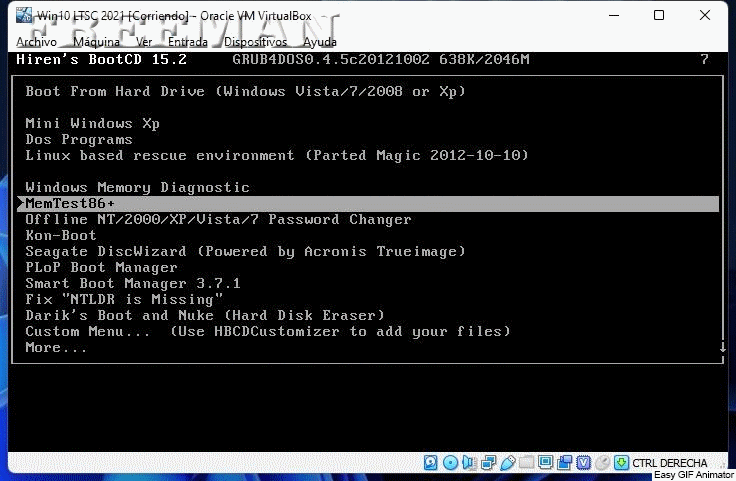Click the green arrow keyboard capture icon
The width and height of the screenshot is (736, 481).
click(621, 463)
